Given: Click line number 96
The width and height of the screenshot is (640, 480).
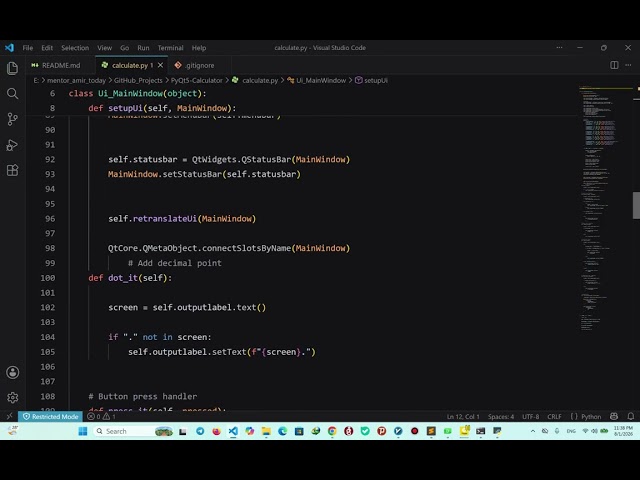Looking at the screenshot, I should [50, 219].
